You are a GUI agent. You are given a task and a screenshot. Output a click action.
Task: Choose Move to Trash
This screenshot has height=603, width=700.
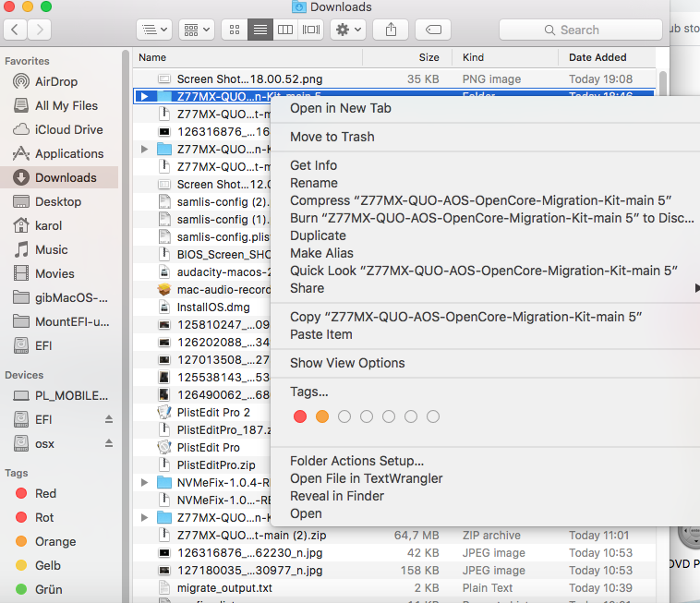click(x=332, y=137)
